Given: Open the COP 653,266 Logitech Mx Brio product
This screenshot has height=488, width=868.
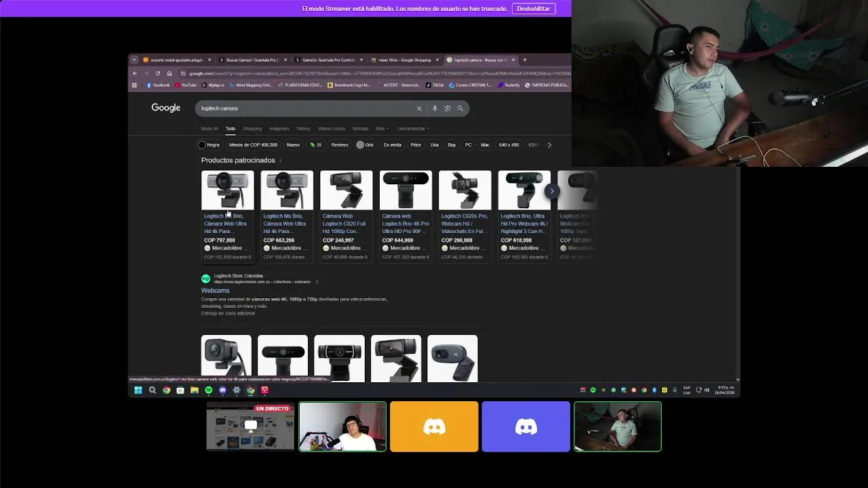Looking at the screenshot, I should [x=287, y=216].
